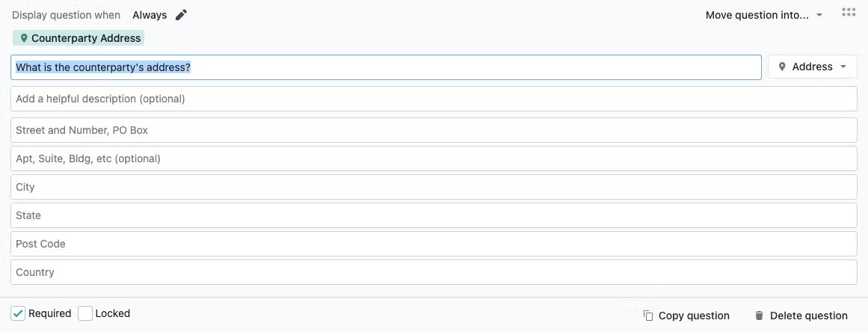Viewport: 868px width, 332px height.
Task: Click the Post Code field
Action: click(434, 244)
